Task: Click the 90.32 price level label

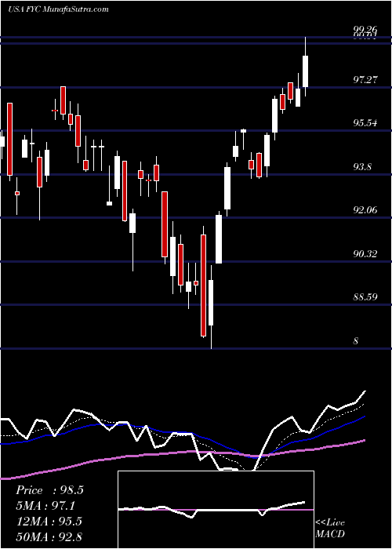Action: click(x=365, y=254)
